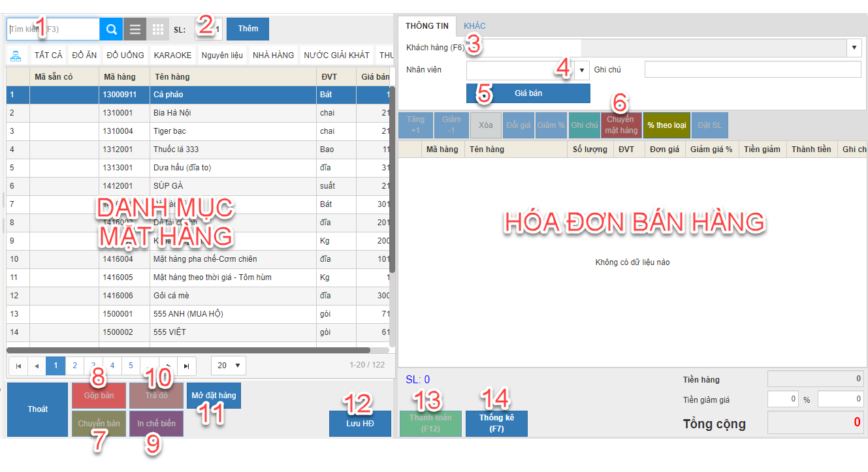
Task: Switch to list view layout icon
Action: 135,29
